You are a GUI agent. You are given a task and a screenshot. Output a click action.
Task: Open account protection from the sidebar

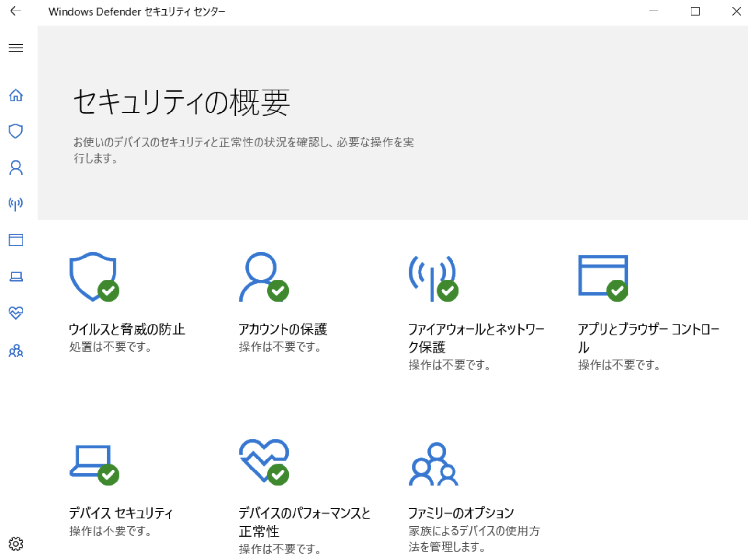tap(16, 168)
